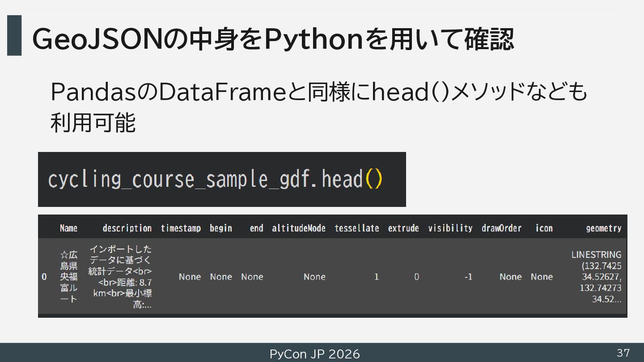Click the None value under timestamp
Image resolution: width=644 pixels, height=362 pixels.
190,277
